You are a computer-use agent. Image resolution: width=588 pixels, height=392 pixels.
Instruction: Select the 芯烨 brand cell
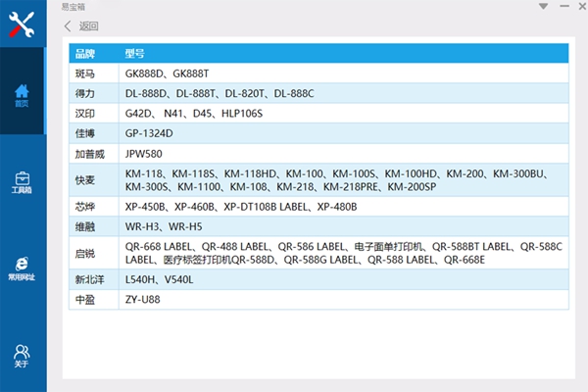click(x=94, y=207)
